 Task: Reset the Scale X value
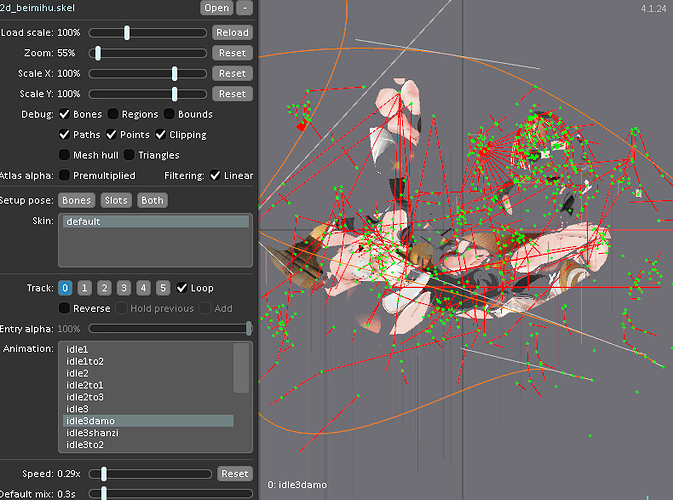(232, 73)
